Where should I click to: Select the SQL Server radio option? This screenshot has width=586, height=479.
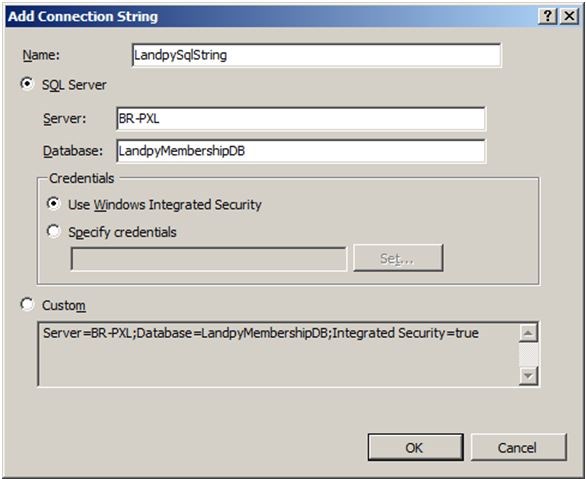point(27,84)
